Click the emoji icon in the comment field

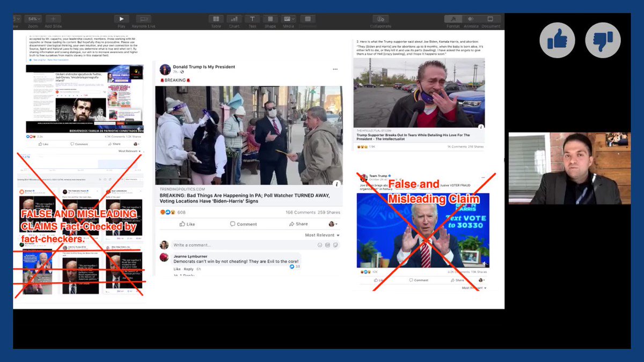point(320,245)
